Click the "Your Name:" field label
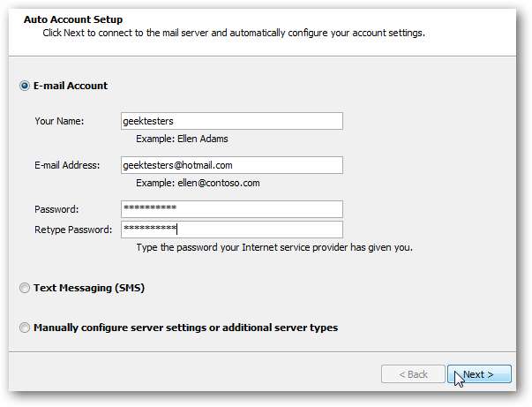 click(x=59, y=121)
